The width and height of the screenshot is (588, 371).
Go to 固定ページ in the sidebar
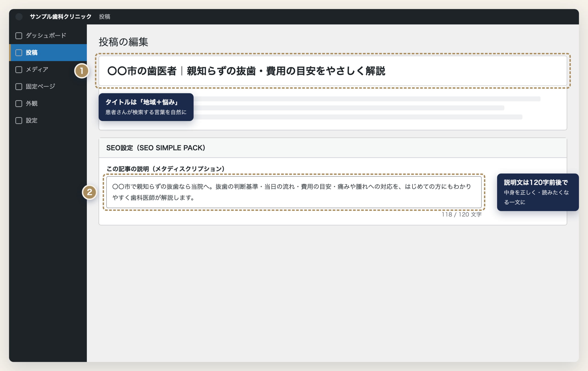[x=48, y=86]
